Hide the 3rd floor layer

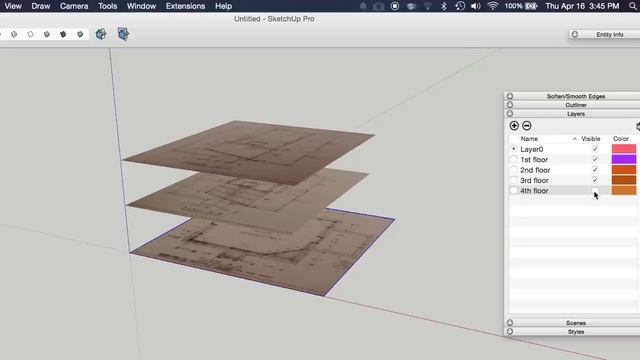595,180
